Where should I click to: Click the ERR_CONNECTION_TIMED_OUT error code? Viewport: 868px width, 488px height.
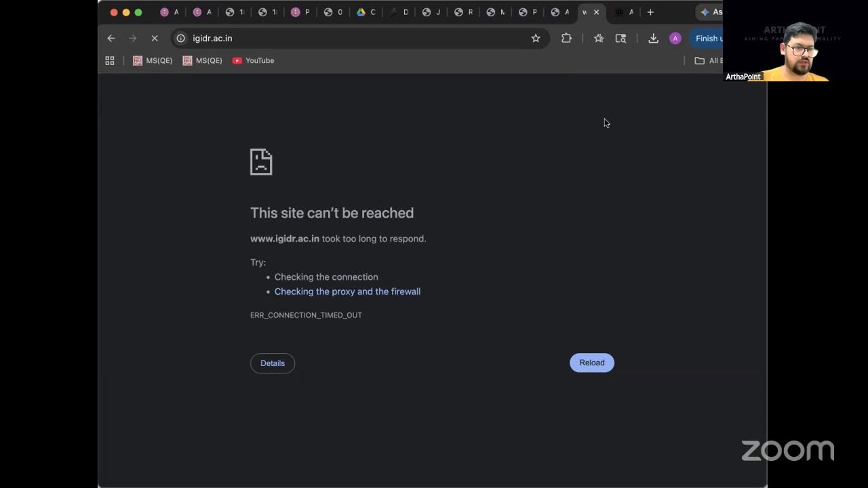click(306, 315)
